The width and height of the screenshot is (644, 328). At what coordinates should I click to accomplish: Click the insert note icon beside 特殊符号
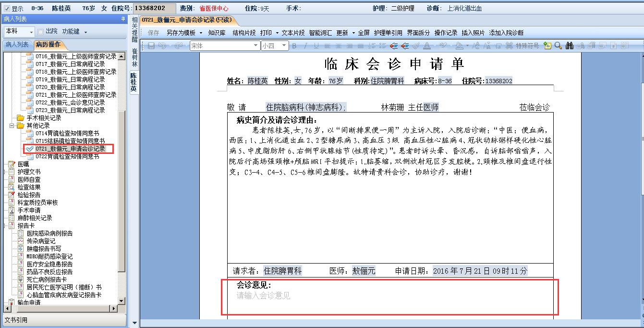click(547, 46)
